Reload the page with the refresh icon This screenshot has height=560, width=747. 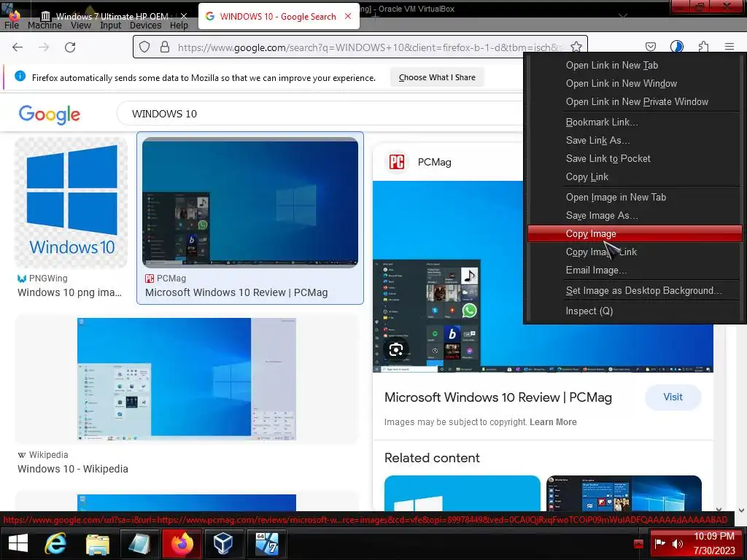pyautogui.click(x=70, y=47)
